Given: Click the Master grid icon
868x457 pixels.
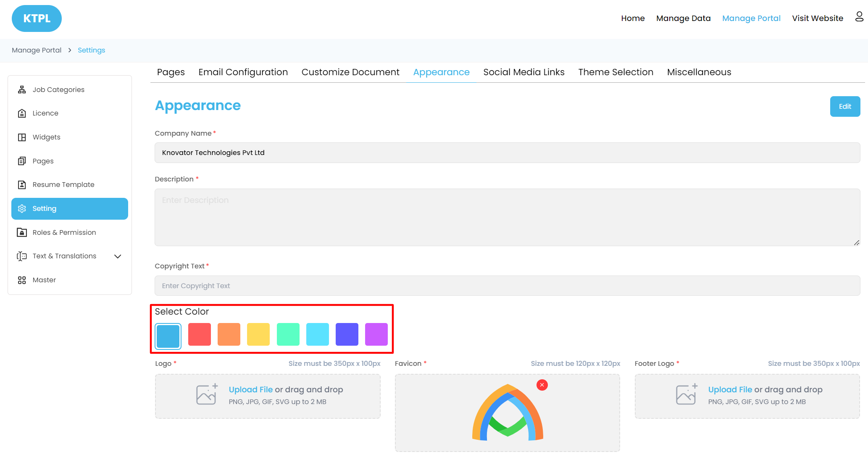Looking at the screenshot, I should coord(22,280).
